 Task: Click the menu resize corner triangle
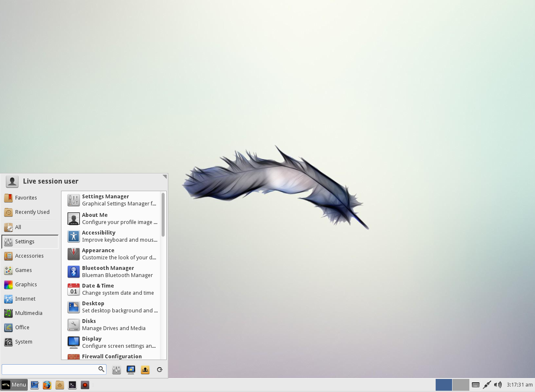pos(165,177)
